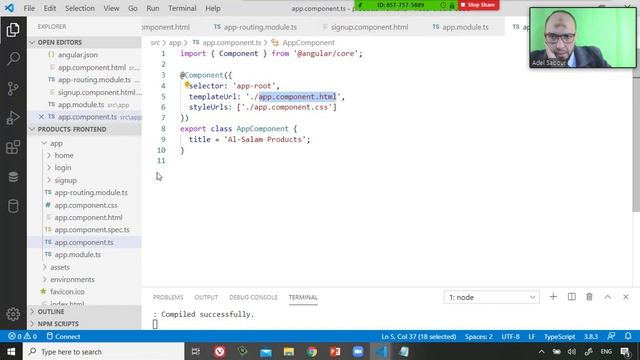
Task: Open File Explorer from the taskbar
Action: [289, 351]
